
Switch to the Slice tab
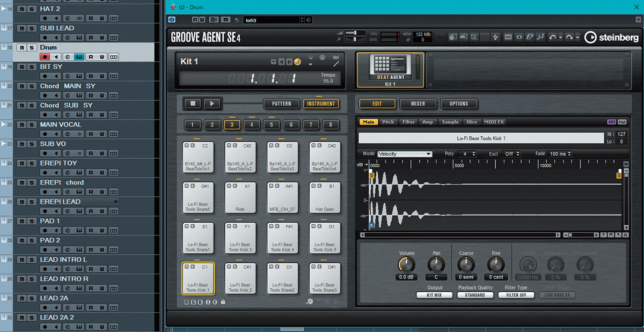(x=472, y=122)
